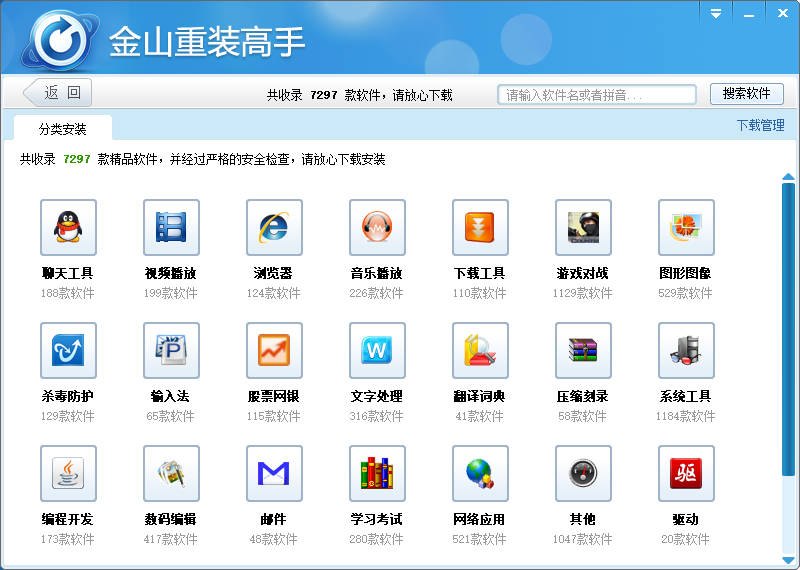Image resolution: width=800 pixels, height=570 pixels.
Task: Open the 音乐播放 headphone icon
Action: [x=378, y=228]
